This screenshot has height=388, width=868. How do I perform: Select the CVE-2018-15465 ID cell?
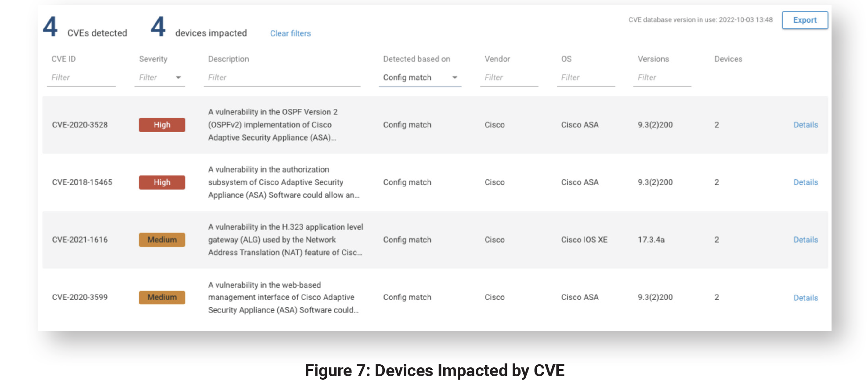point(82,182)
